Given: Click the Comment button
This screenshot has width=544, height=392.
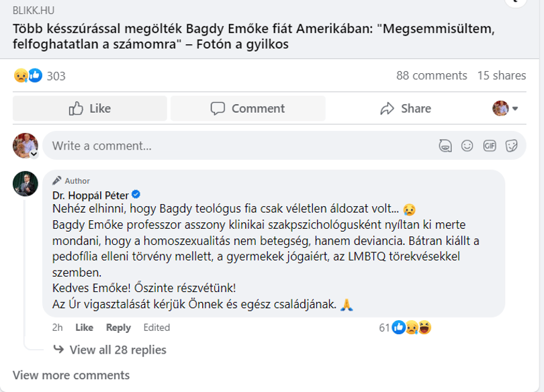Looking at the screenshot, I should point(248,109).
